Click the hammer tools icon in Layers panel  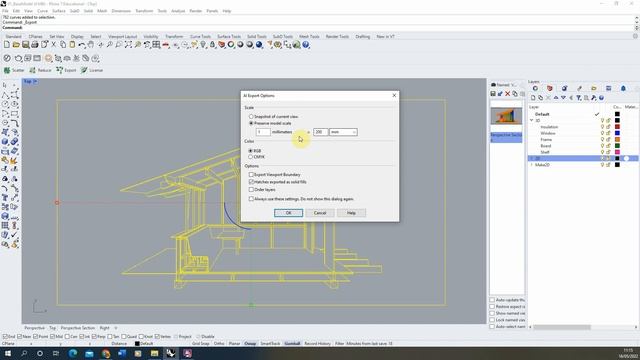[x=593, y=98]
